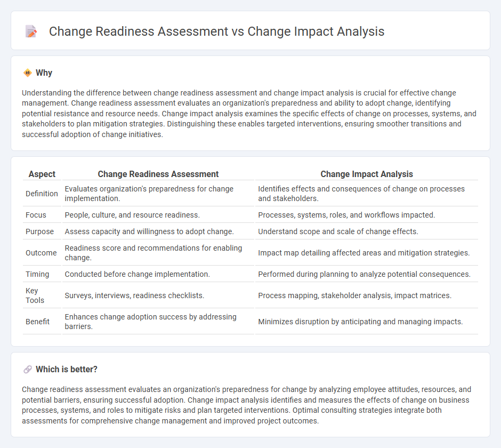Click cell 'Enhances change adoption success by addressing barriers.'
Viewport: 501px width, 448px height.
pos(158,322)
